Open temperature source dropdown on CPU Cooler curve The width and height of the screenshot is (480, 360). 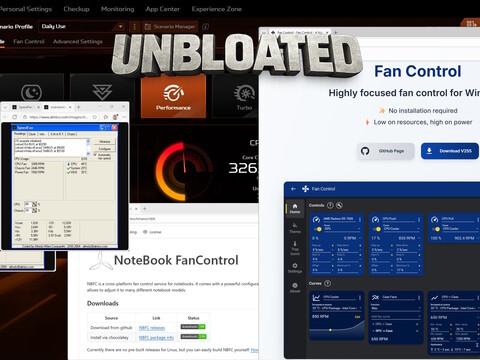pyautogui.click(x=337, y=307)
